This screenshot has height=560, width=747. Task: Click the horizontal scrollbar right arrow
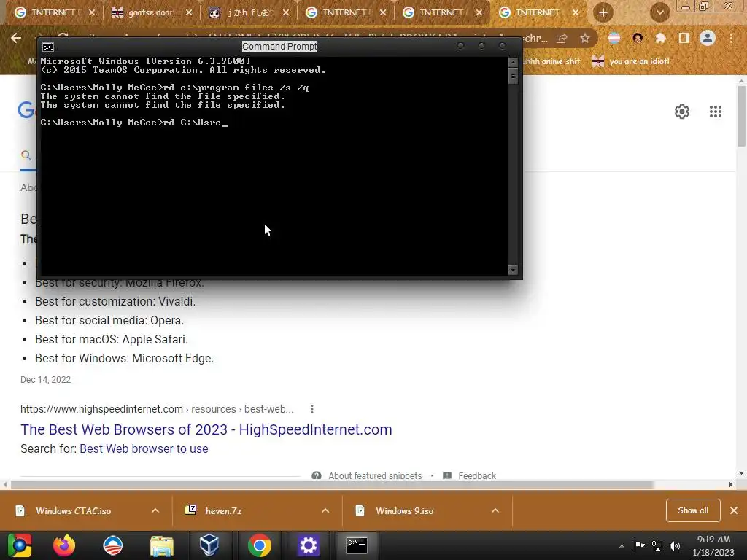731,484
